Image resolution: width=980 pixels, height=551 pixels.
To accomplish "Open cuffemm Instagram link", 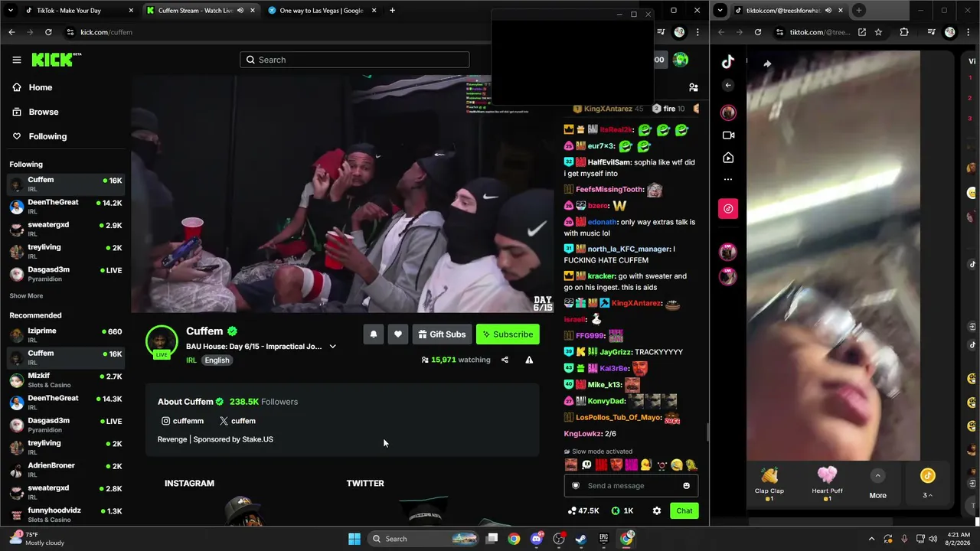I will 182,421.
